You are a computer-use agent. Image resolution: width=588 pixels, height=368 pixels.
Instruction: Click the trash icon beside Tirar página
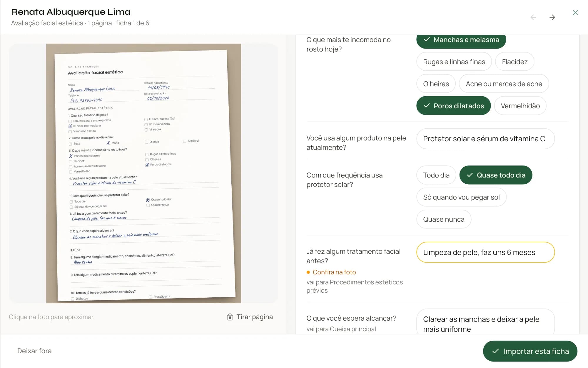[x=230, y=317]
